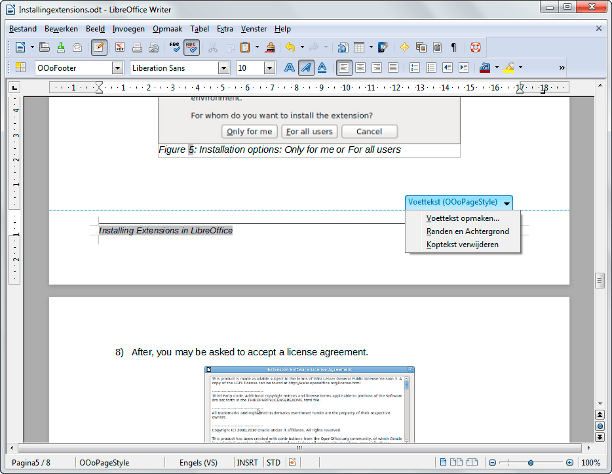Open the Gallery icon
The image size is (612, 474).
pos(421,48)
